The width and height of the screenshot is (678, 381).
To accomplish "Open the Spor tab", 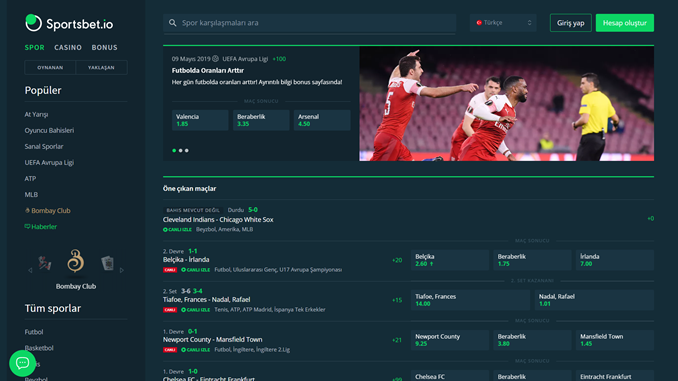I will point(35,48).
